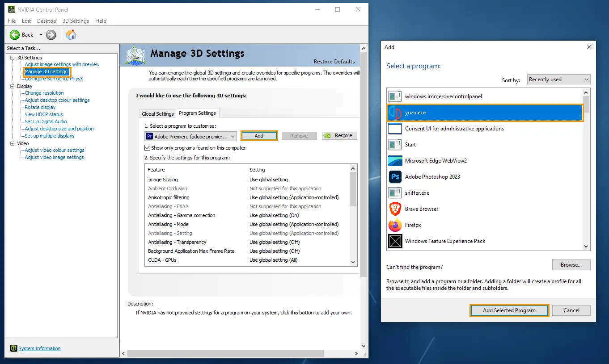Click the yuzu.exe icon in program list

pyautogui.click(x=395, y=113)
